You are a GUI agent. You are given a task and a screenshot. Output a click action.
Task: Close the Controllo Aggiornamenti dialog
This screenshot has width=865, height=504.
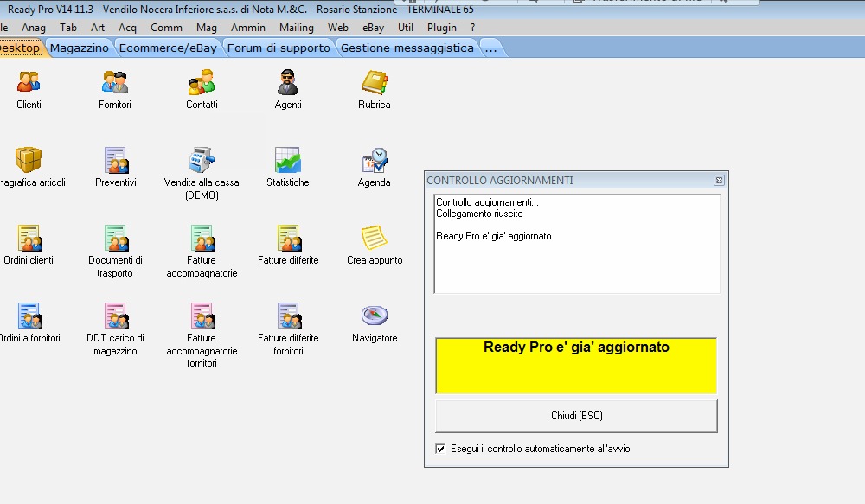[x=719, y=181]
